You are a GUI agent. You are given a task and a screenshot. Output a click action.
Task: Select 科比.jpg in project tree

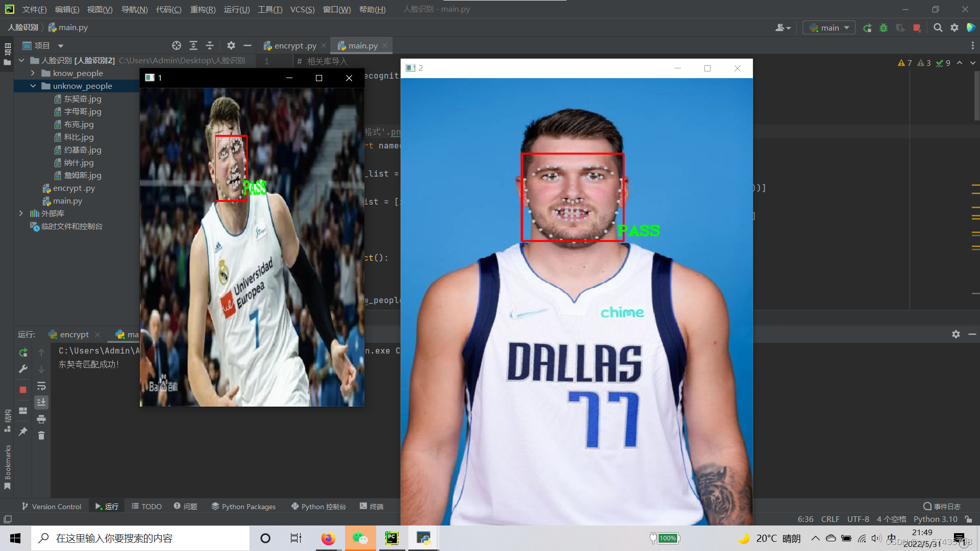74,137
